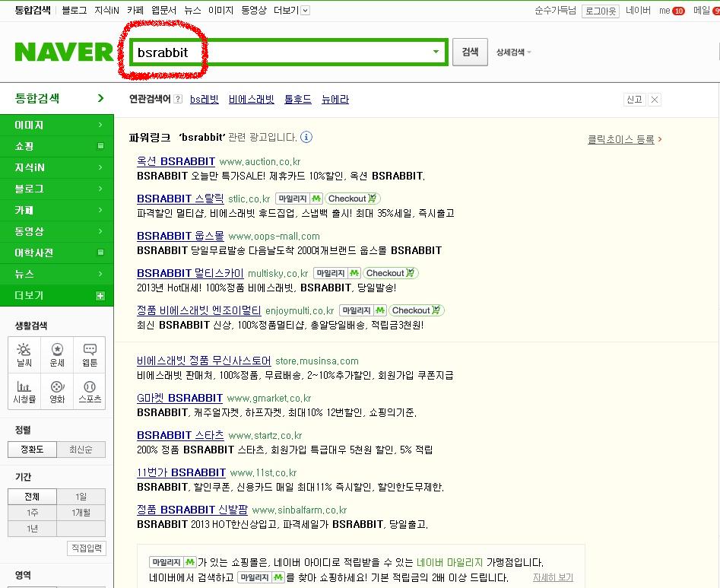The height and width of the screenshot is (588, 720).
Task: Click into the bsrabbit search input field
Action: [288, 52]
